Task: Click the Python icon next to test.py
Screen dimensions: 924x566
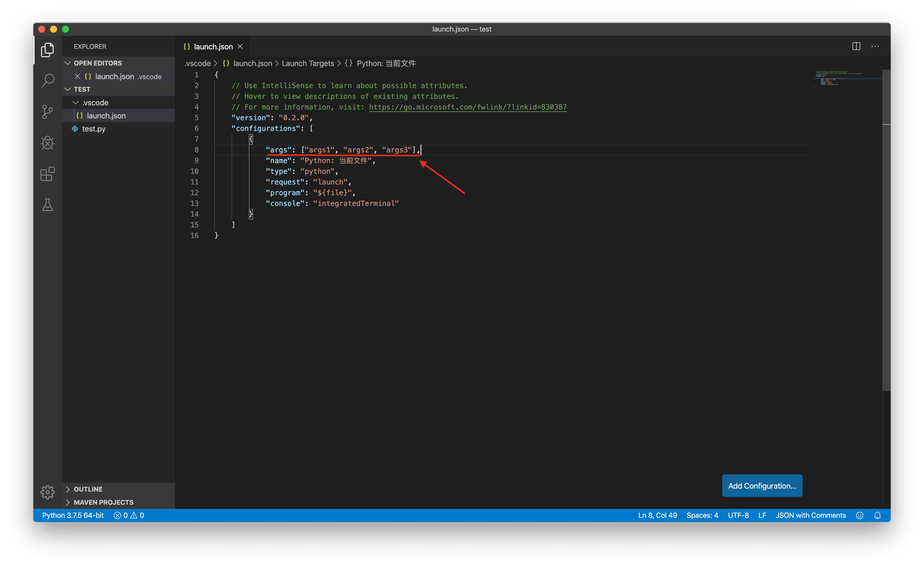Action: pyautogui.click(x=75, y=129)
